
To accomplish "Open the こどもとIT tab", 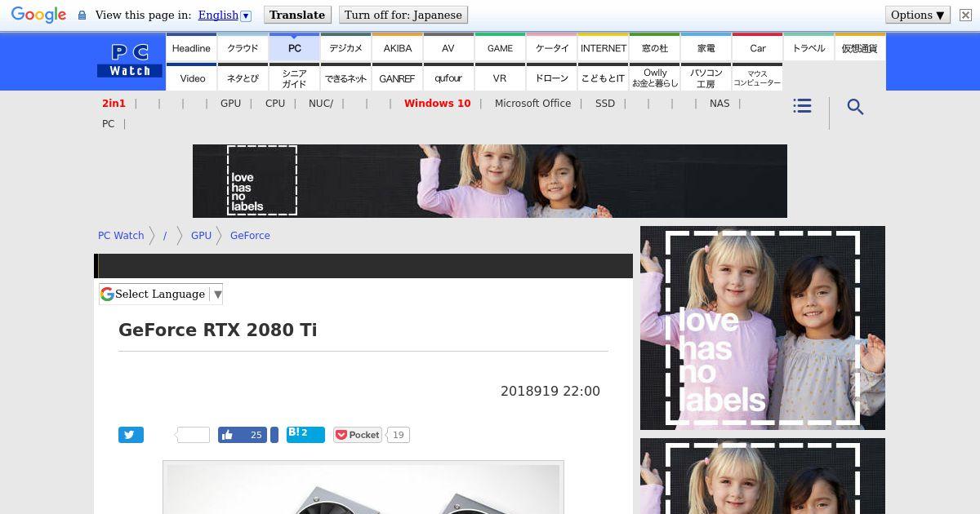I will [x=603, y=78].
